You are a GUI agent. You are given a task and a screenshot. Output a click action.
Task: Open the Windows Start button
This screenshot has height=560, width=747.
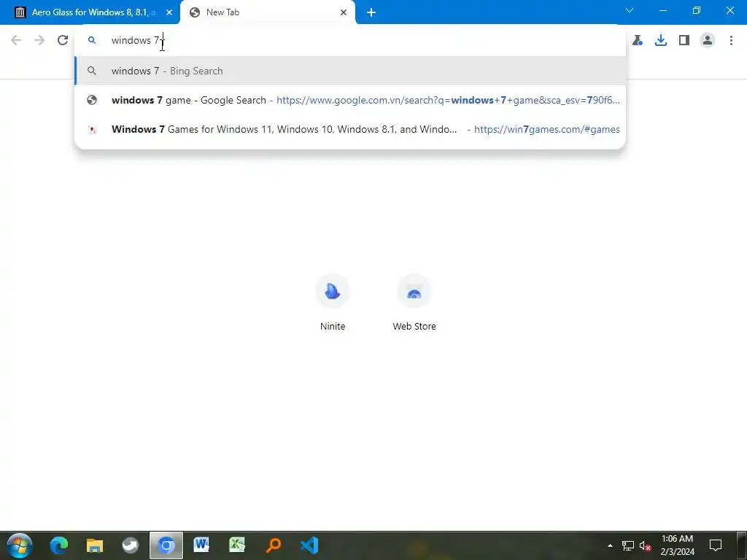[x=20, y=545]
